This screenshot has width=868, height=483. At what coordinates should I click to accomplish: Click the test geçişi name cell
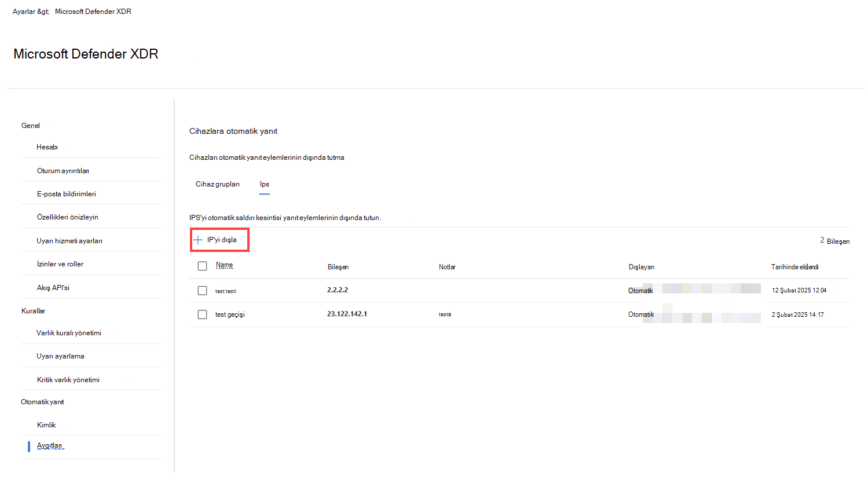click(x=230, y=314)
